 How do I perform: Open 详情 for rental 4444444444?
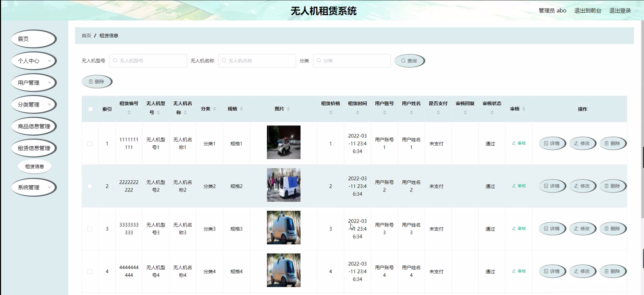tap(552, 271)
